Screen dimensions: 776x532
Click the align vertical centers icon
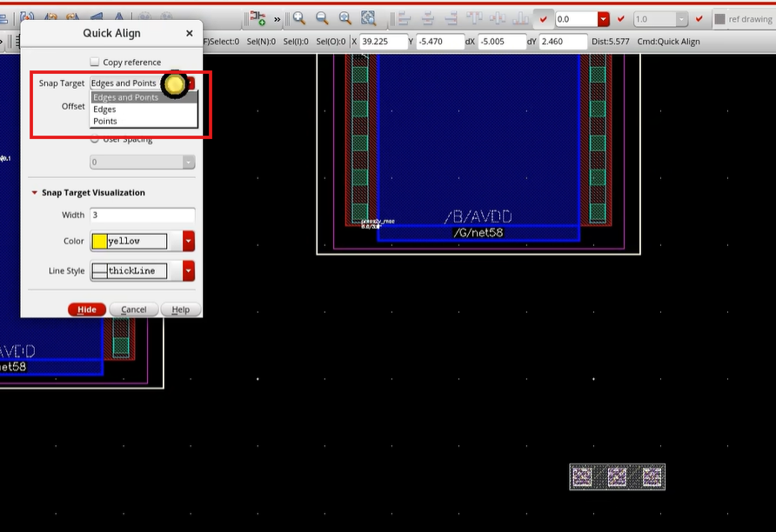click(497, 19)
